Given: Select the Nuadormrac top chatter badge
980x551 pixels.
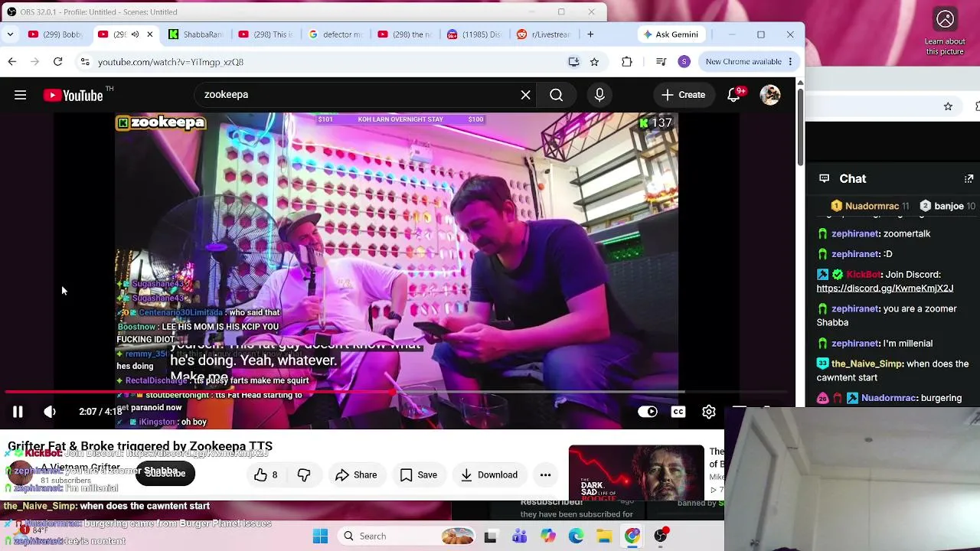Looking at the screenshot, I should (870, 206).
